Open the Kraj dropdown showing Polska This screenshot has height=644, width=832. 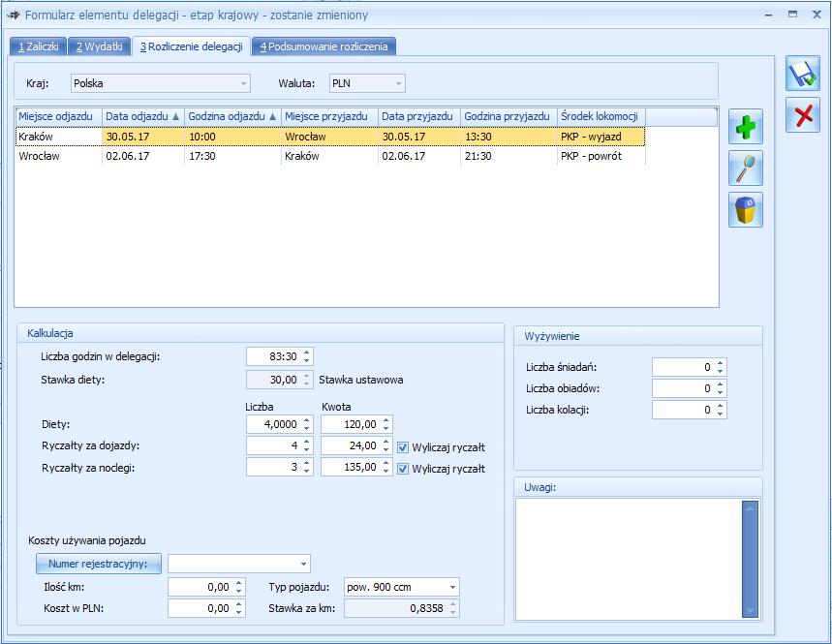pos(160,83)
